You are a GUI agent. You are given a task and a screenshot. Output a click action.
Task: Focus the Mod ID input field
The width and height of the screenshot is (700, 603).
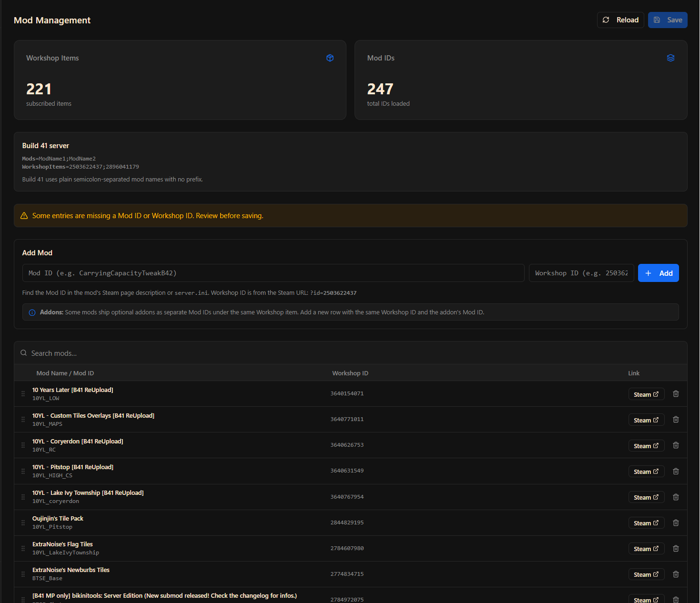pos(274,273)
